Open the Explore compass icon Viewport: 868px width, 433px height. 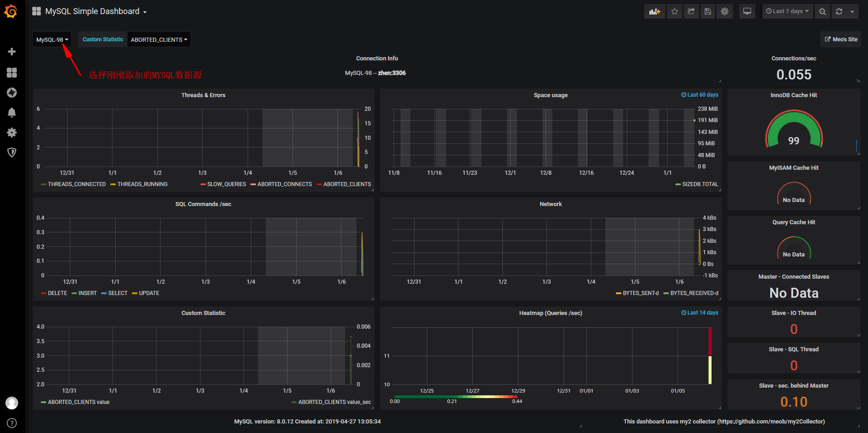(12, 93)
